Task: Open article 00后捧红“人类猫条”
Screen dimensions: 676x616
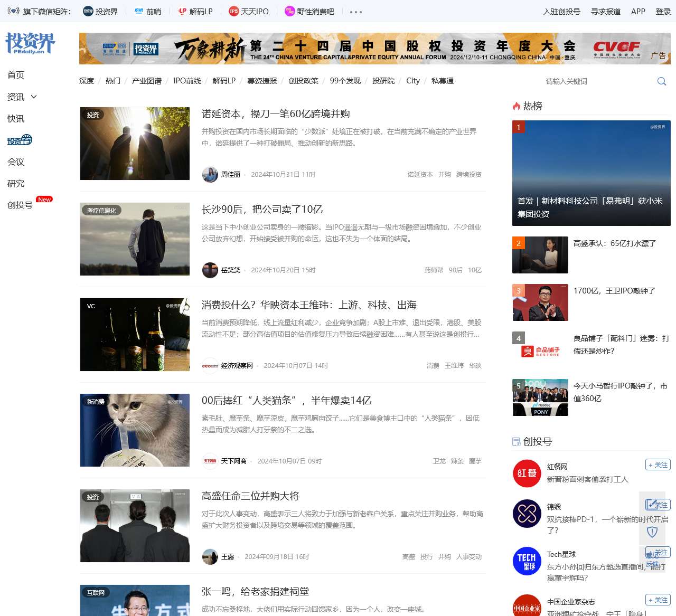Action: tap(286, 401)
